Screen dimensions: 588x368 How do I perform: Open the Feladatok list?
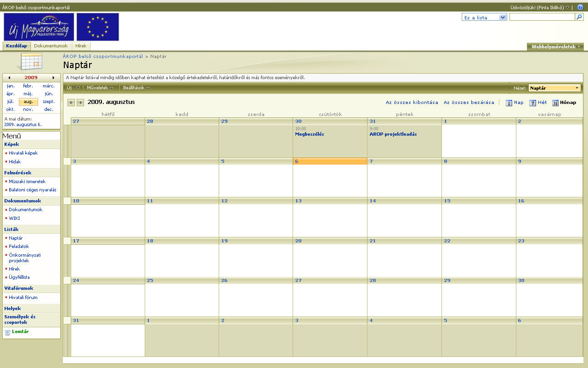(x=19, y=247)
